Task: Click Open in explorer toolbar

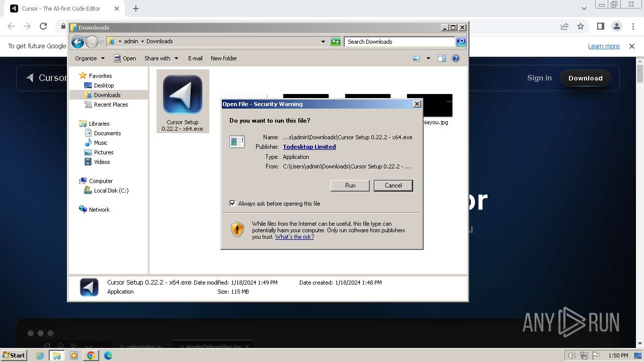Action: pyautogui.click(x=125, y=58)
